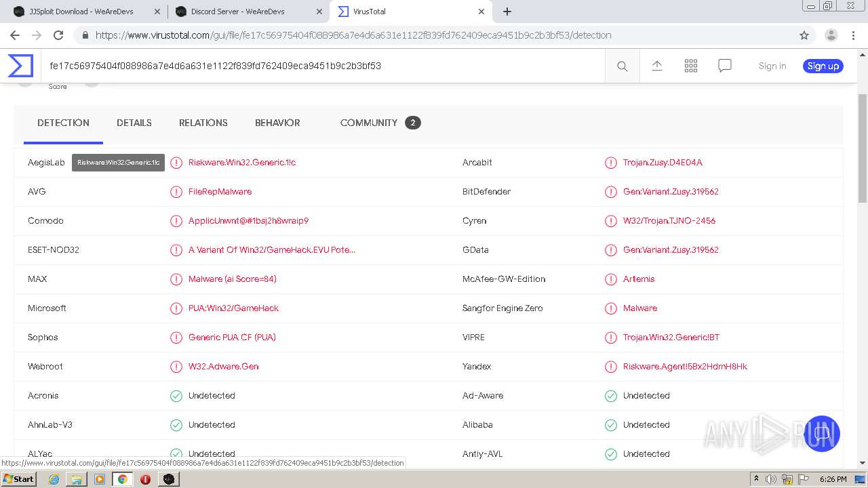The image size is (868, 488).
Task: Open the comments speech bubble icon
Action: click(725, 66)
